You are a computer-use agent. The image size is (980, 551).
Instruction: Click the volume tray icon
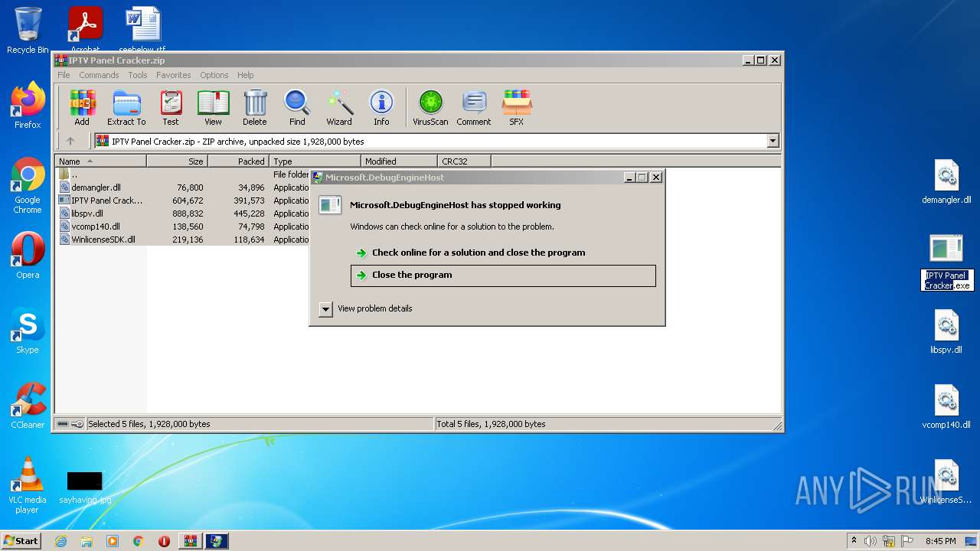click(871, 541)
